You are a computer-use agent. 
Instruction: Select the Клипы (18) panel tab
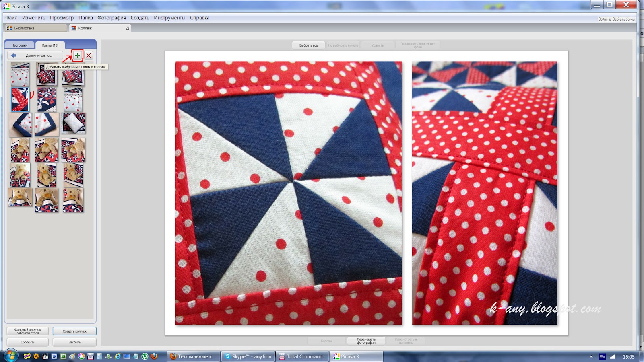coord(50,45)
